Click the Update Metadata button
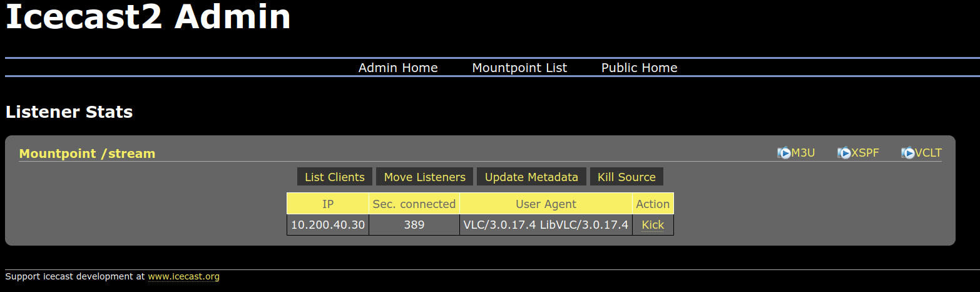The image size is (980, 292). (531, 177)
